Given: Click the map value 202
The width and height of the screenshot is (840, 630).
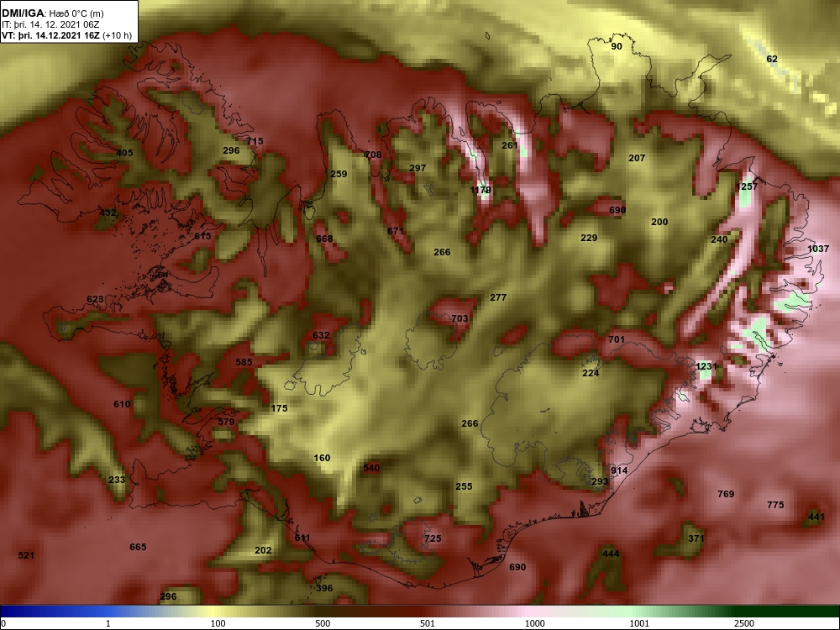Looking at the screenshot, I should click(x=263, y=550).
